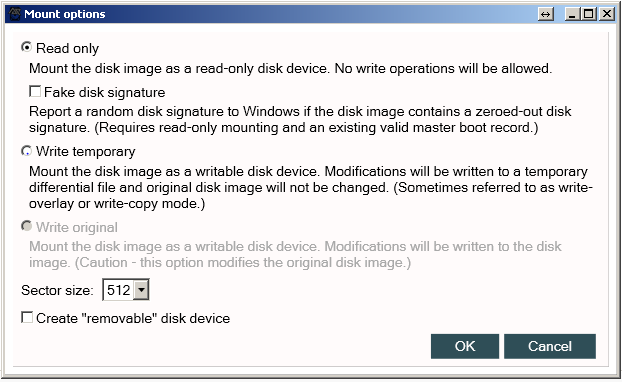
Task: Select the greyed-out Write original radio button
Action: click(26, 227)
